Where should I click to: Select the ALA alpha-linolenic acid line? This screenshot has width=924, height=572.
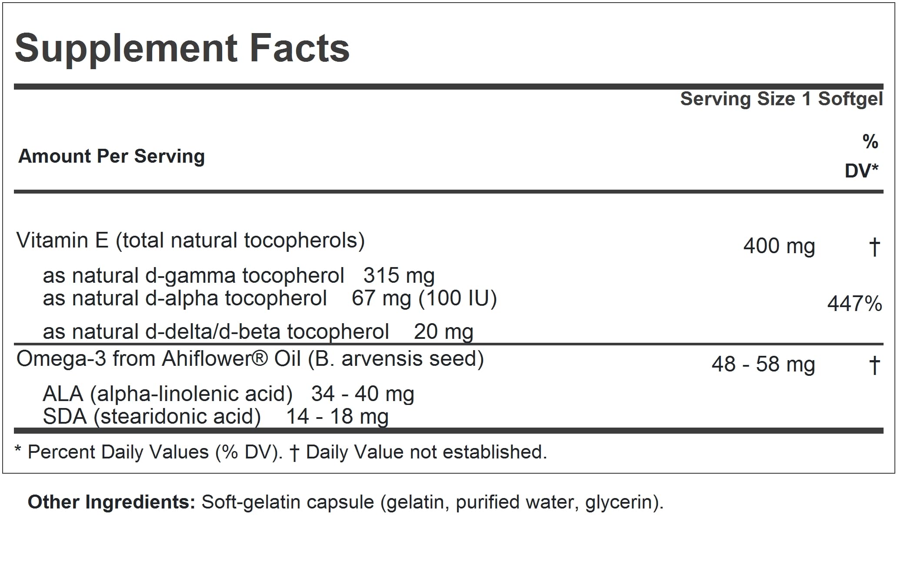pos(228,394)
